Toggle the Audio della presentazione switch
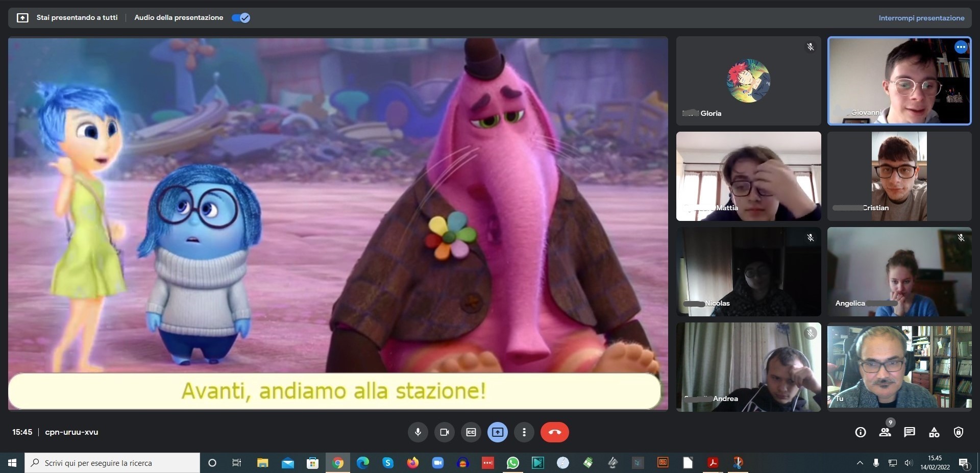This screenshot has height=473, width=980. tap(241, 18)
